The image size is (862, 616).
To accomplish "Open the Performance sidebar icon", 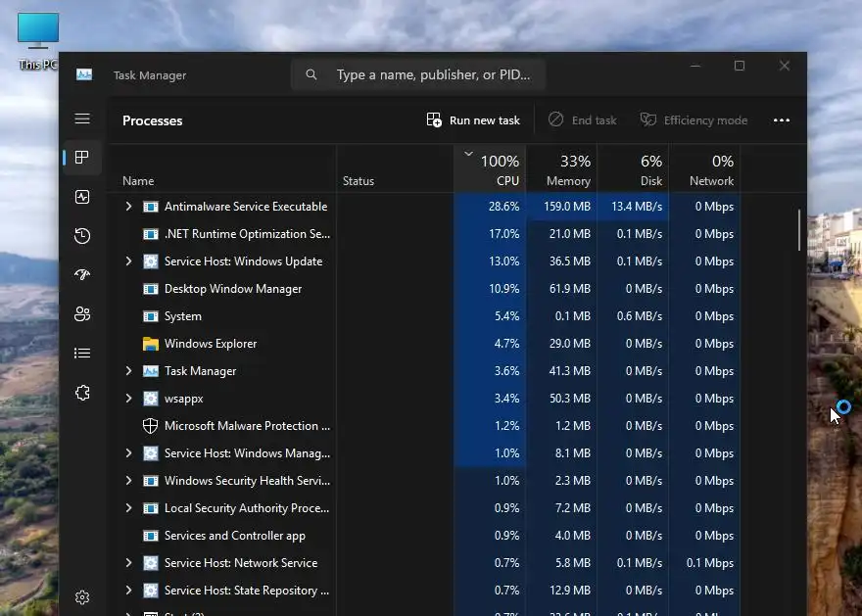I will (x=82, y=197).
